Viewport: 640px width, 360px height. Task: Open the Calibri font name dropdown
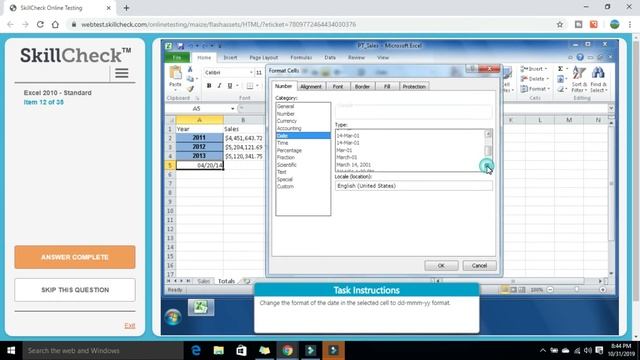pos(251,73)
